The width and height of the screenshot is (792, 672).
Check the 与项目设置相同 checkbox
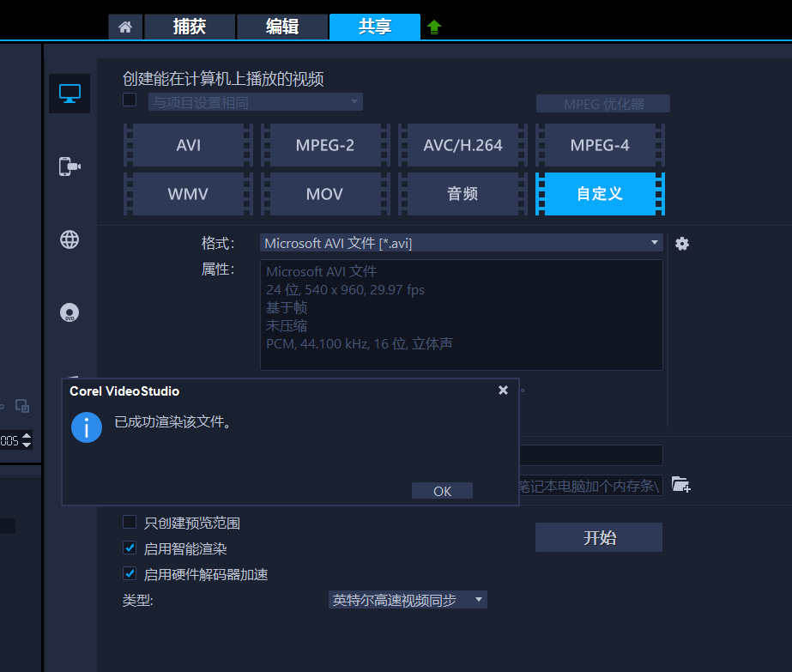[130, 100]
